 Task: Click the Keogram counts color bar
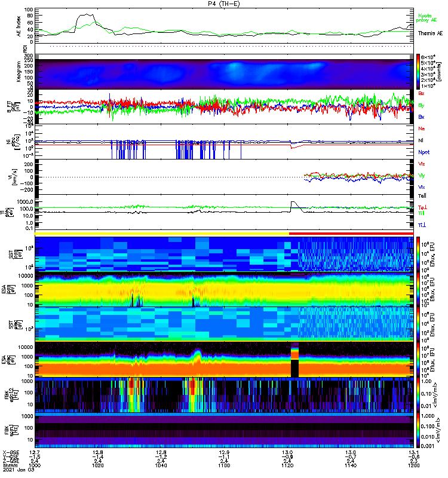pyautogui.click(x=418, y=72)
